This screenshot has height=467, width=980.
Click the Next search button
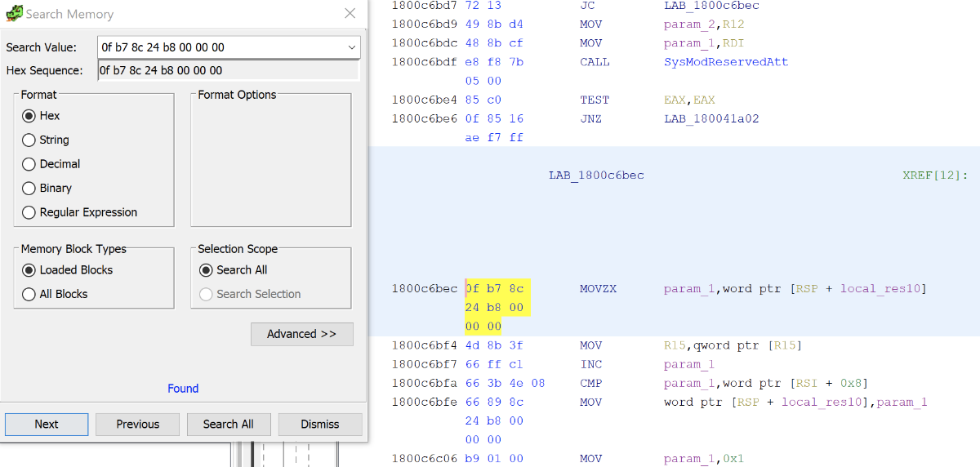[47, 424]
